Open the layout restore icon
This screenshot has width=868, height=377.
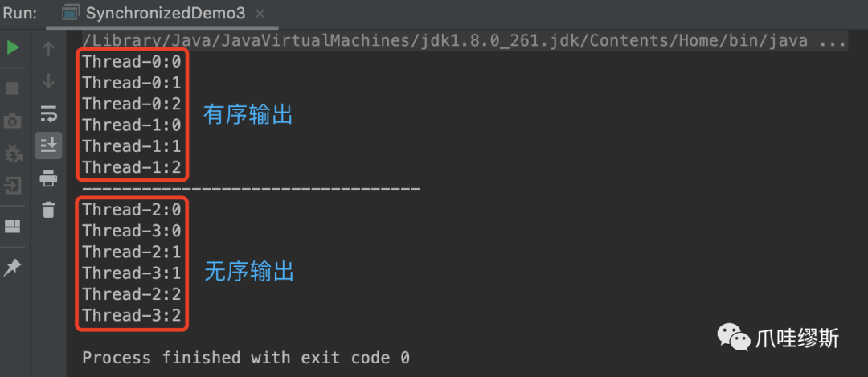pos(13,226)
